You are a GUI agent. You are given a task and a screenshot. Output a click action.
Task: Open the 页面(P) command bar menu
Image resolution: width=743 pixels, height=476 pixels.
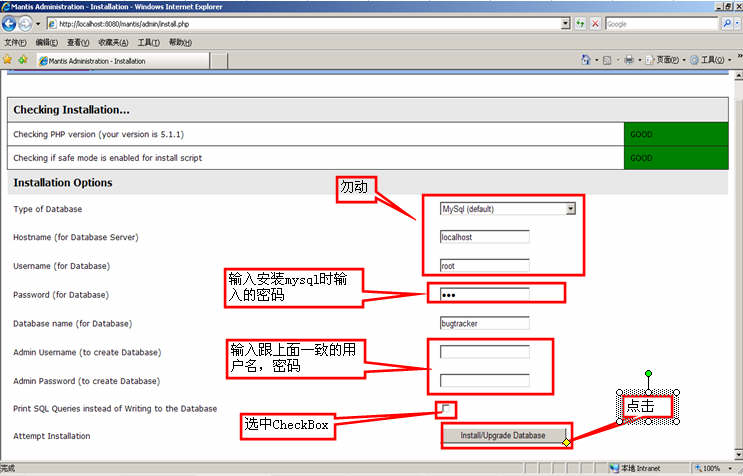(x=665, y=60)
